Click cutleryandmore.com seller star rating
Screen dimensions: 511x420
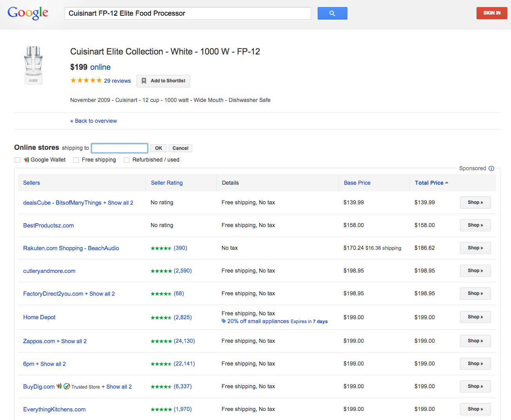pyautogui.click(x=161, y=271)
